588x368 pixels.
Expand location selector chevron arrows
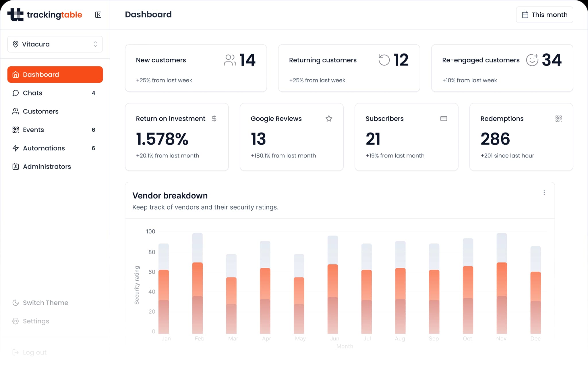point(95,44)
